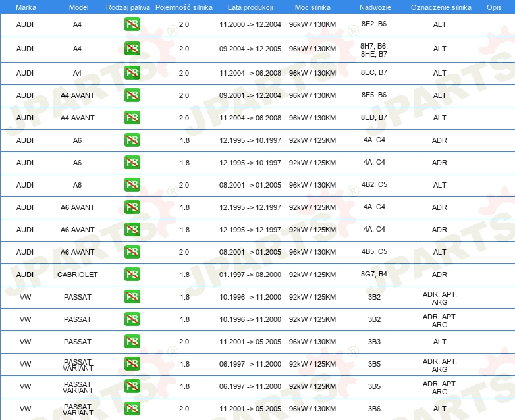
Task: Click fuel icon in A4 8E2, B6 row
Action: tap(132, 24)
